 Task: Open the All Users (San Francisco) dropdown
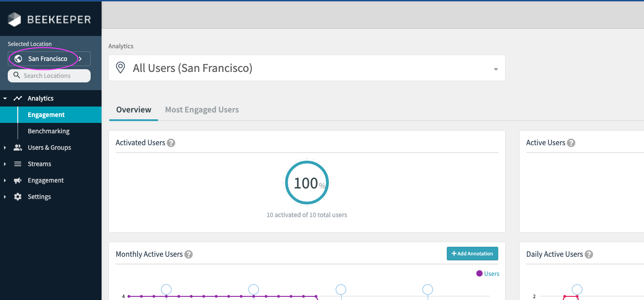[x=307, y=68]
